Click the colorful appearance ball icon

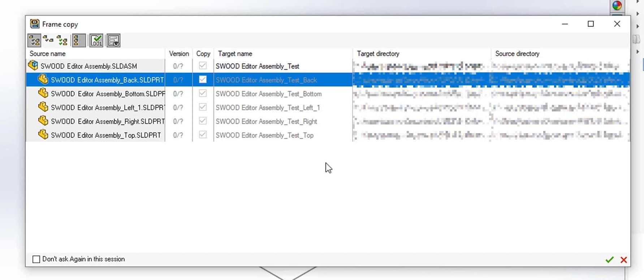(617, 6)
